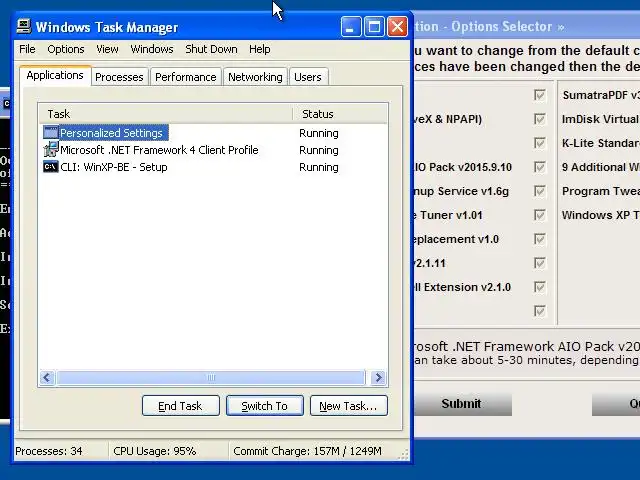Close the Windows Task Manager window
The height and width of the screenshot is (480, 640).
[397, 27]
